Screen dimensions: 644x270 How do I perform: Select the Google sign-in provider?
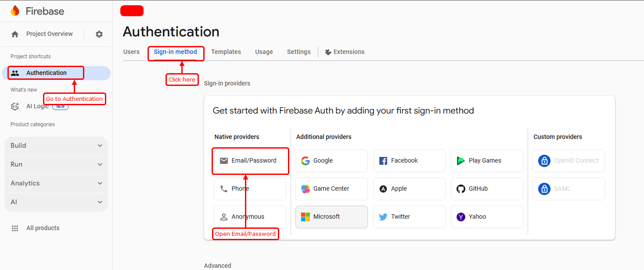pos(331,161)
